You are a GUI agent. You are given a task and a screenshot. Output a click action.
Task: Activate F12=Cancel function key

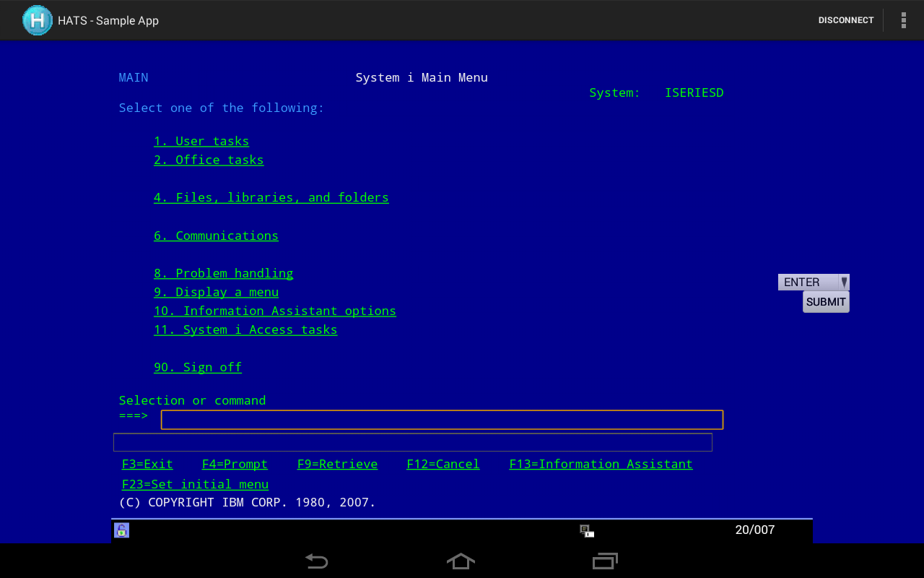pyautogui.click(x=443, y=464)
